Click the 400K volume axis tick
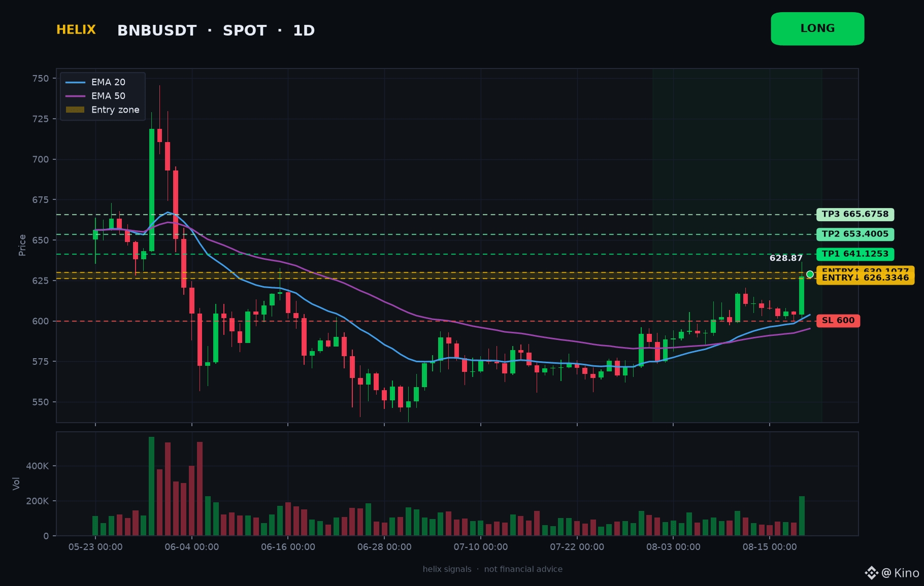Viewport: 924px width, 586px height. click(x=38, y=466)
